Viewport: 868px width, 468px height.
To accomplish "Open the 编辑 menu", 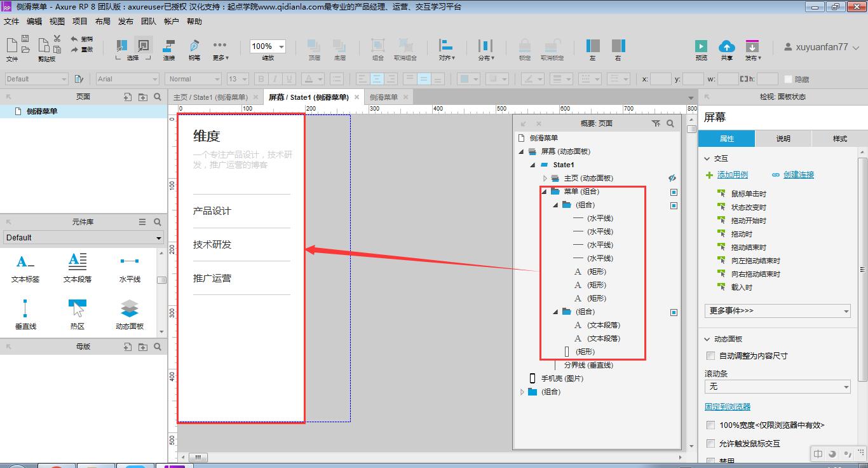I will click(x=34, y=22).
